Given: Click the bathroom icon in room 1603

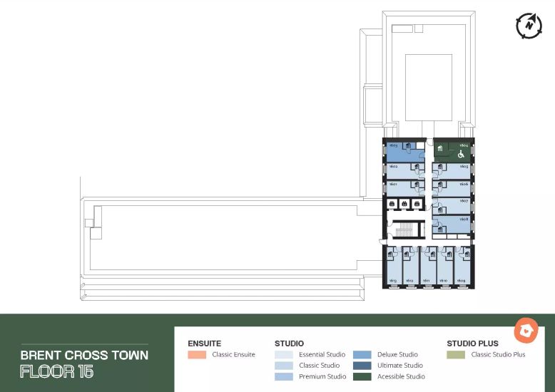Looking at the screenshot, I should [407, 147].
